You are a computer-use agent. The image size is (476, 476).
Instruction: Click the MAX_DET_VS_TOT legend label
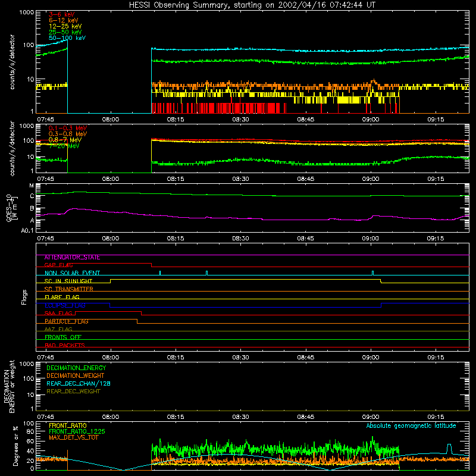[73, 437]
